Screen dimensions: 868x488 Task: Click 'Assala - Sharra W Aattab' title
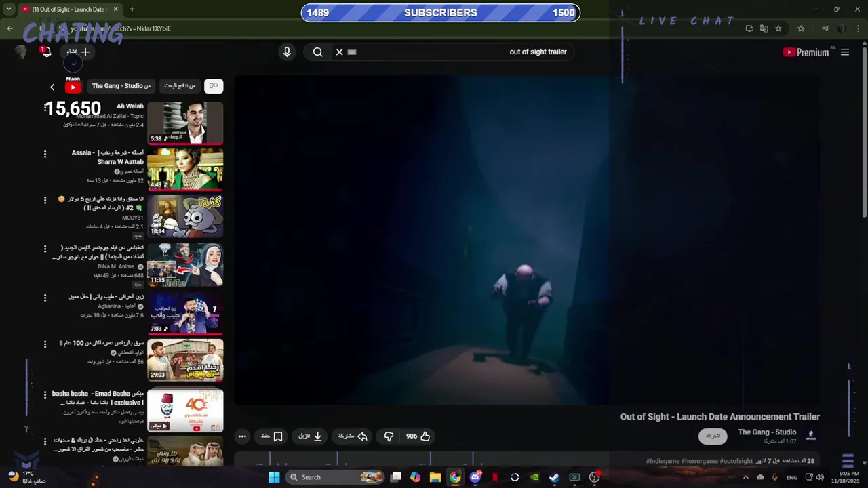pos(108,157)
